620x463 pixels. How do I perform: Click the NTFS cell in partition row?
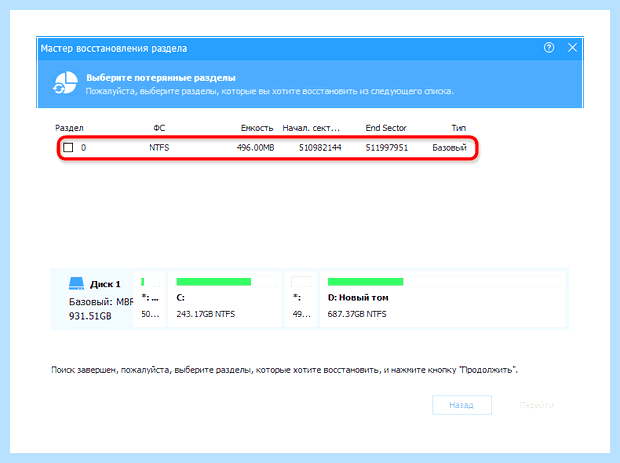click(159, 147)
